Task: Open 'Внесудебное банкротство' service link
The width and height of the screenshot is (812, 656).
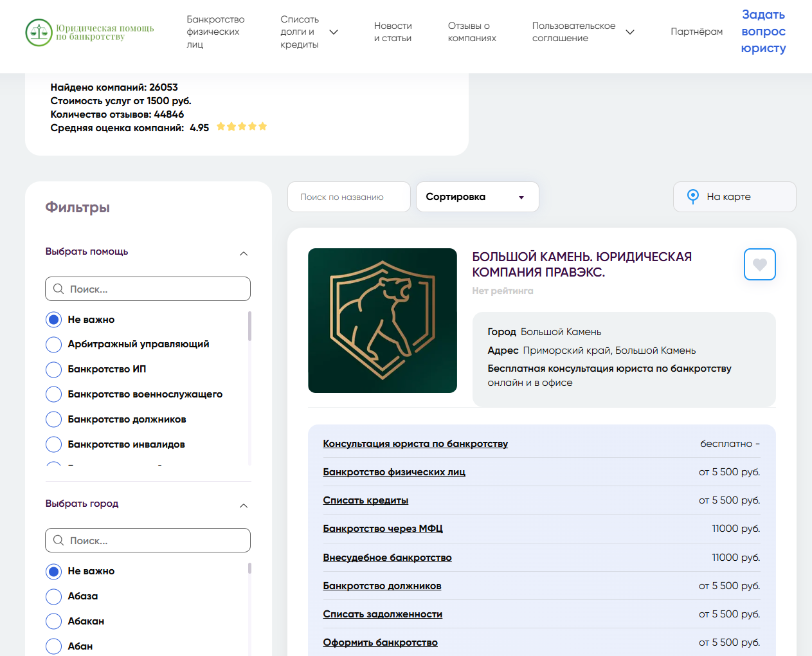Action: (x=388, y=558)
